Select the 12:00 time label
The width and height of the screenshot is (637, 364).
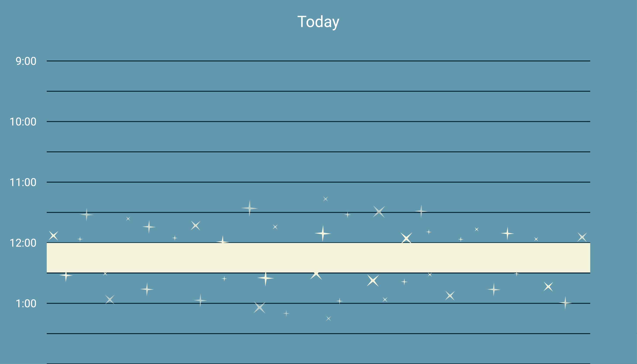point(23,243)
